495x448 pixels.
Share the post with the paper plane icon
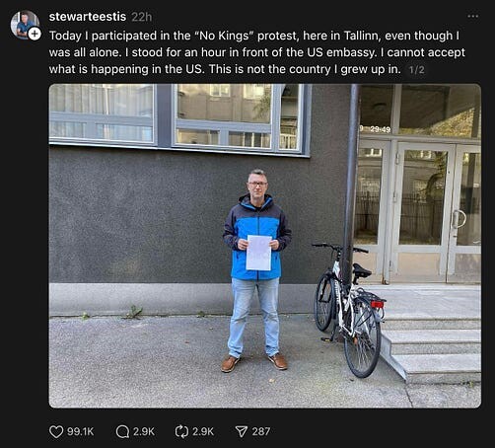coord(242,431)
